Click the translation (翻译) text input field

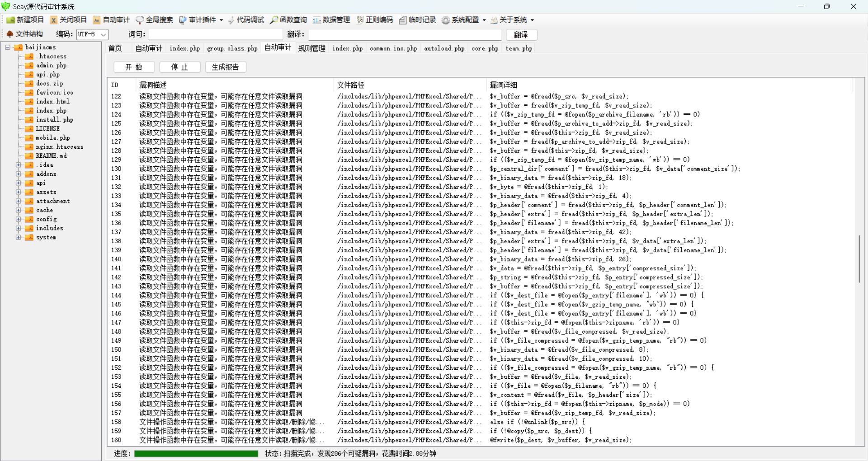[405, 34]
